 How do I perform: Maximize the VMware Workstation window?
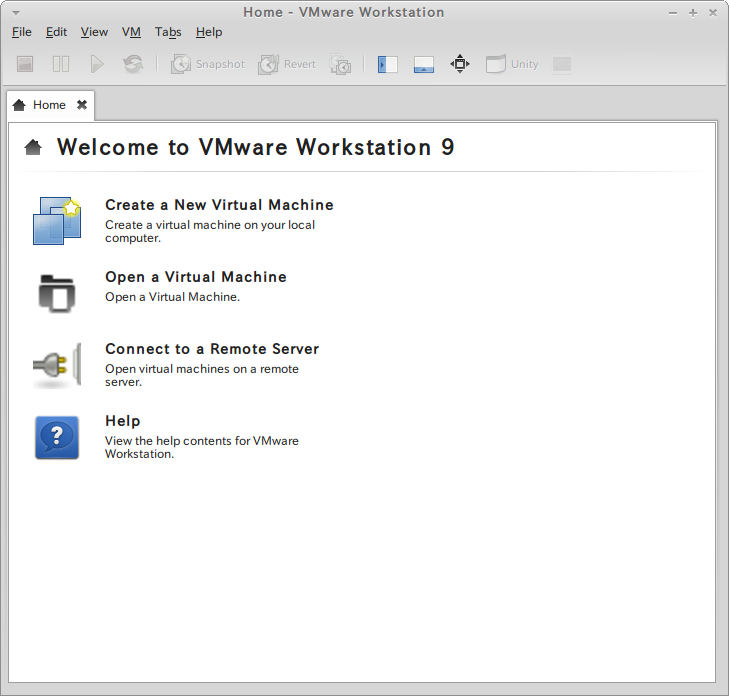[693, 13]
